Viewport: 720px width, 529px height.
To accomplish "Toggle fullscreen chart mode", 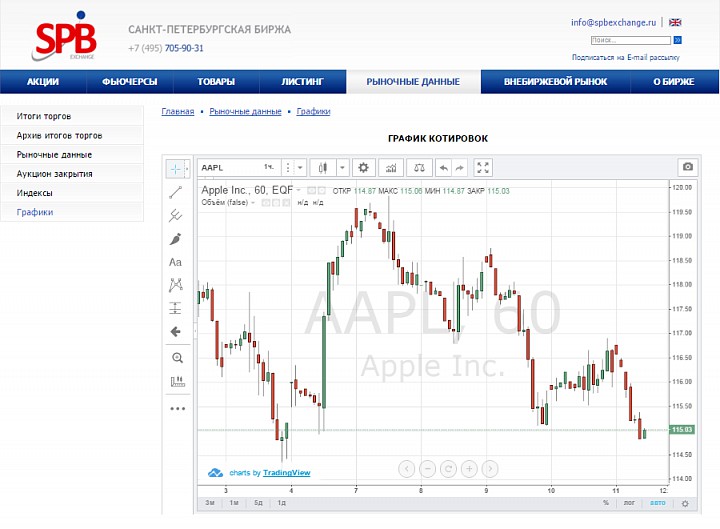I will coord(483,168).
